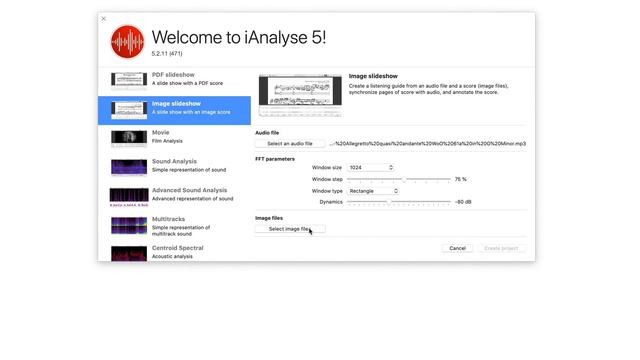Select the PDF slideshow thumbnail icon
This screenshot has width=640, height=360.
pos(129,80)
